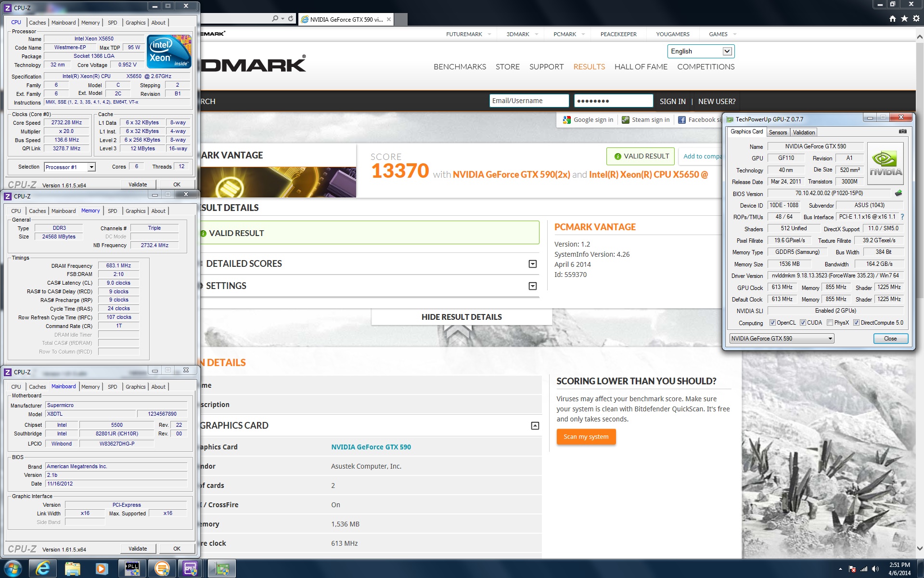Expand the Detailed Scores section
Screen dimensions: 924x578
(533, 264)
